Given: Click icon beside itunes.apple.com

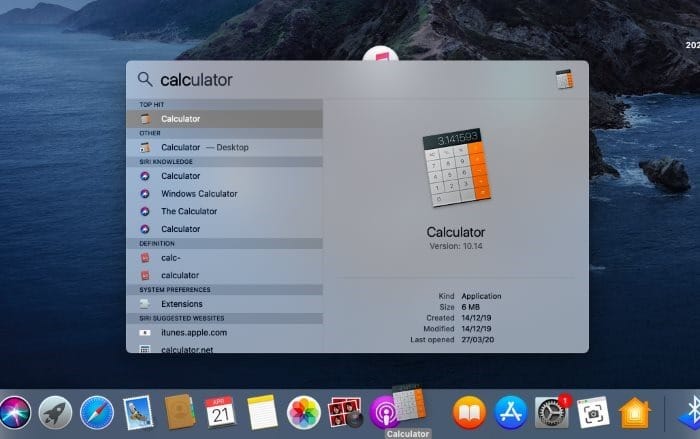Looking at the screenshot, I should pyautogui.click(x=145, y=333).
